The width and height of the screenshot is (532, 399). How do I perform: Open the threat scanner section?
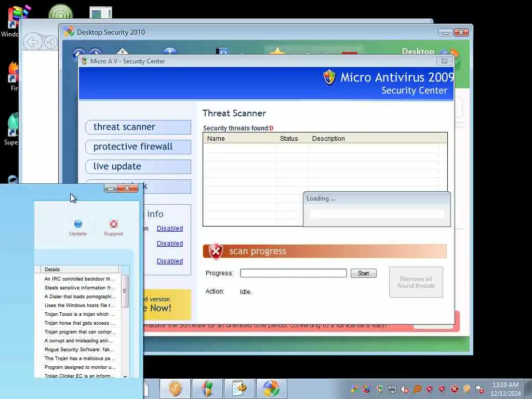(138, 127)
